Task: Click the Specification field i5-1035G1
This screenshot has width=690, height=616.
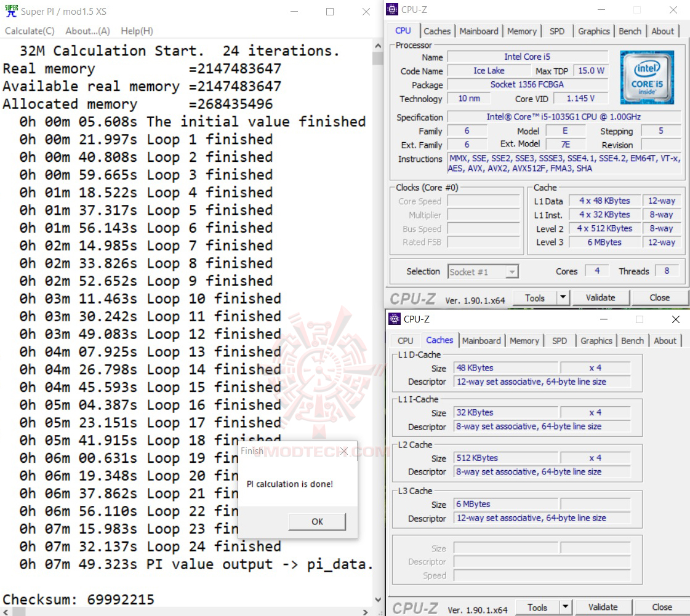Action: (x=564, y=117)
